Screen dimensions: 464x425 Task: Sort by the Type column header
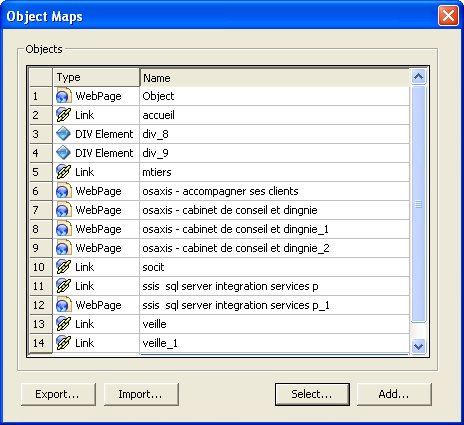click(x=96, y=77)
